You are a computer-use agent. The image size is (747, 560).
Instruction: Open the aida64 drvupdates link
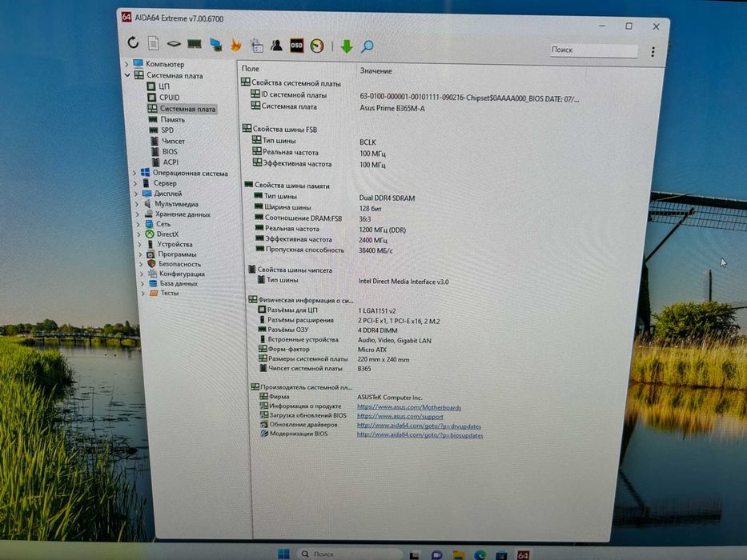click(419, 426)
